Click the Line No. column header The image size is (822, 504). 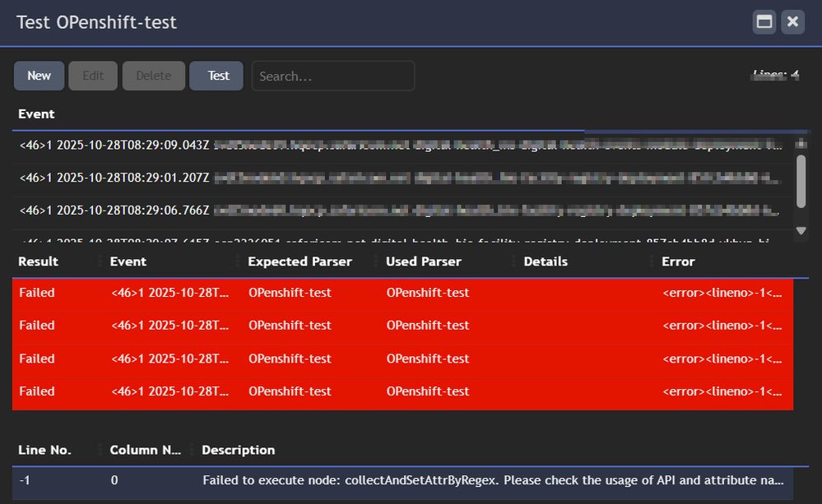[44, 450]
